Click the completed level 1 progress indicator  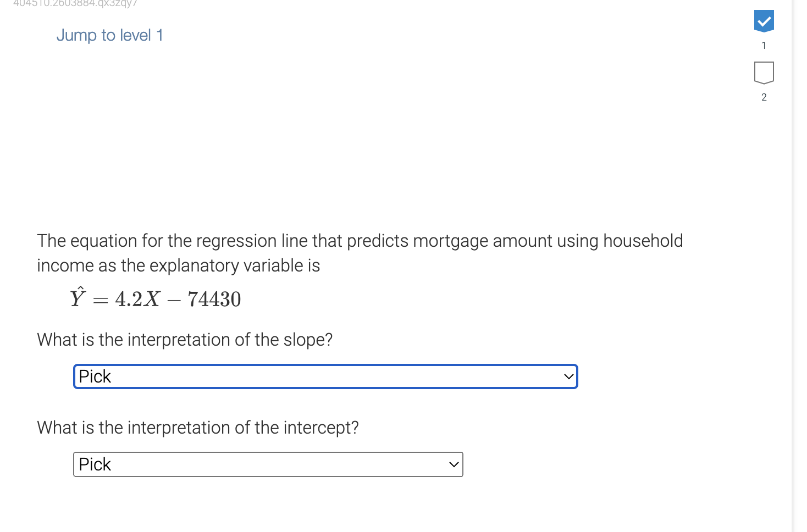point(764,21)
